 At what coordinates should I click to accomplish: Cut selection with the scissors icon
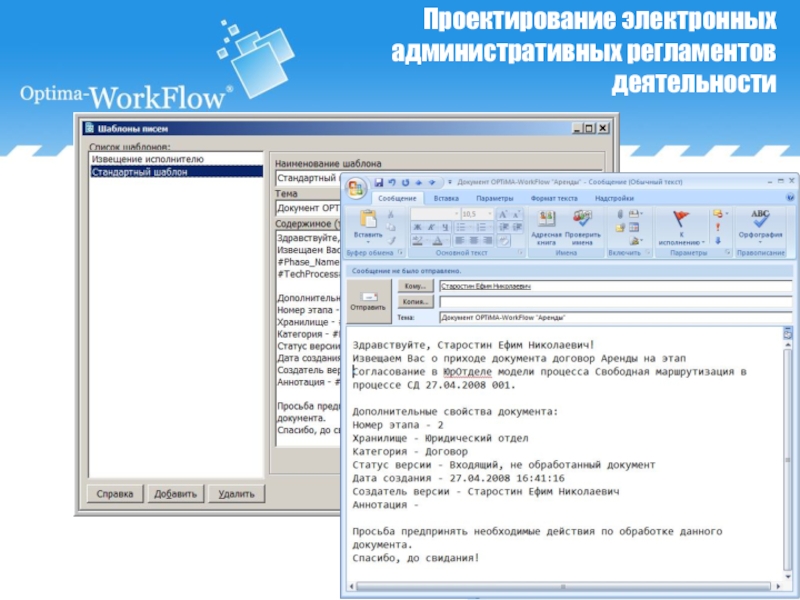click(x=391, y=214)
